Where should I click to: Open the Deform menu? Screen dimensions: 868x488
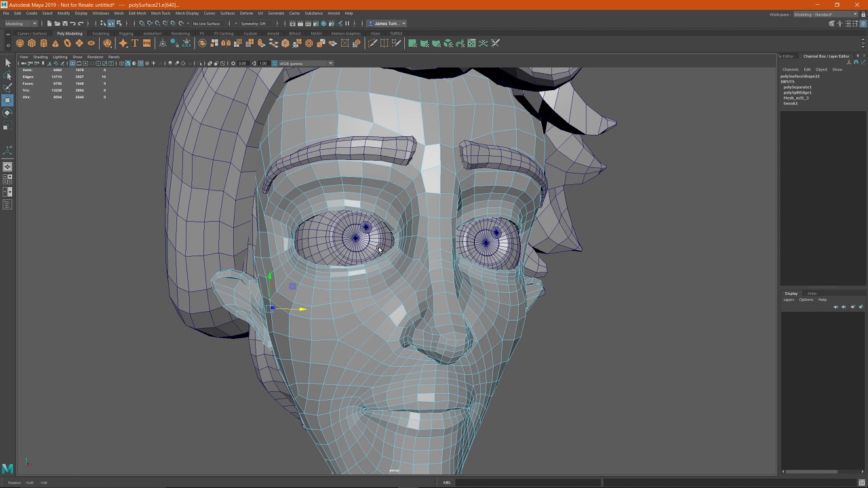pos(246,13)
